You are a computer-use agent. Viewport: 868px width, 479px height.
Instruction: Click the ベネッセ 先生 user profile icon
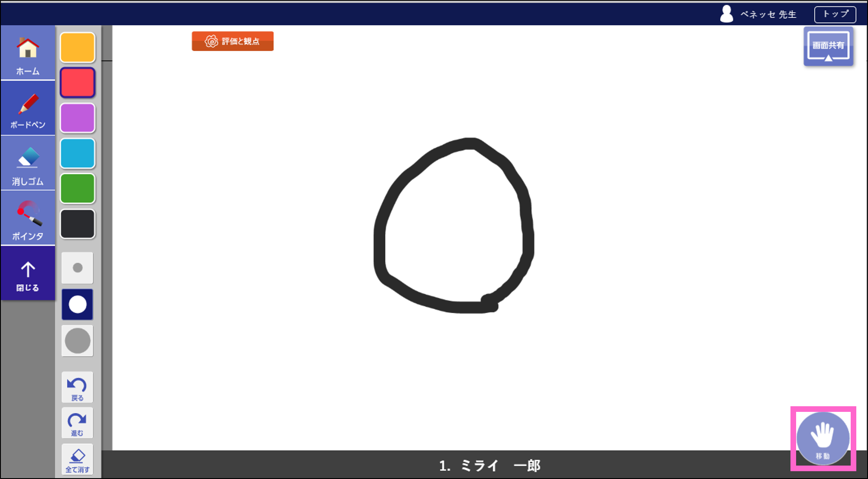pos(727,14)
